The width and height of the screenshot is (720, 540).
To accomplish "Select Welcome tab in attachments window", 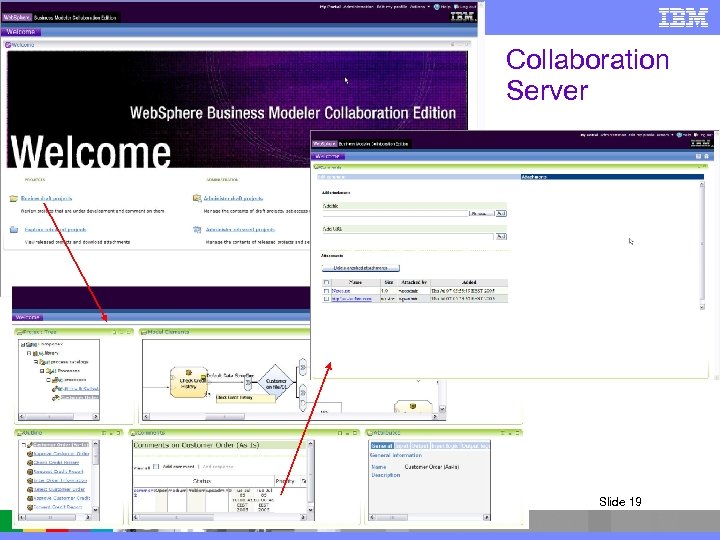I will [x=328, y=157].
